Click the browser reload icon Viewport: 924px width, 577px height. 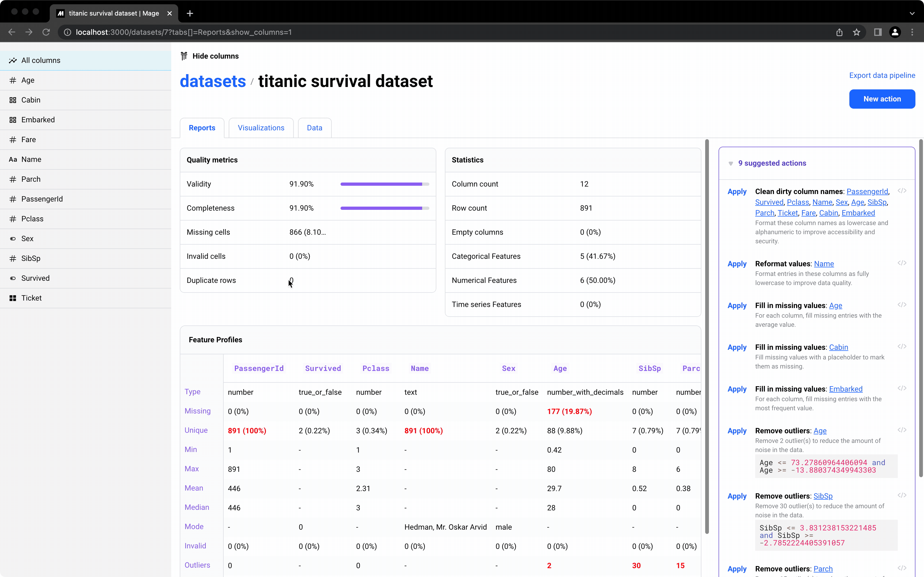[x=46, y=32]
